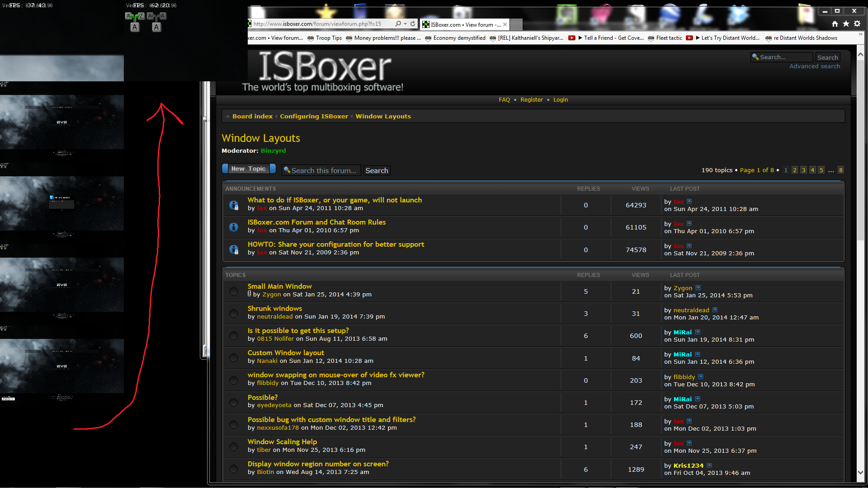Open the Small Main Window topic
The image size is (868, 488).
[x=279, y=286]
